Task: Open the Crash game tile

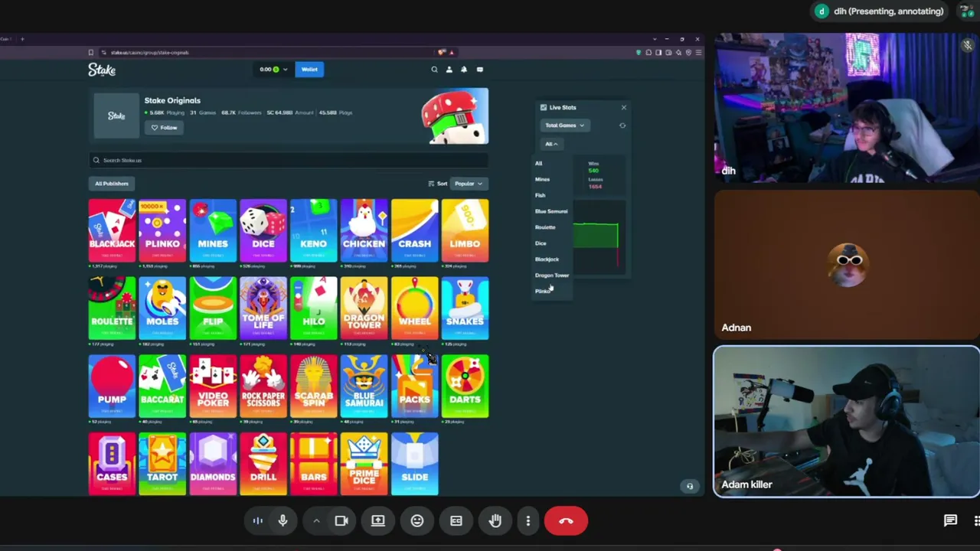Action: [415, 230]
